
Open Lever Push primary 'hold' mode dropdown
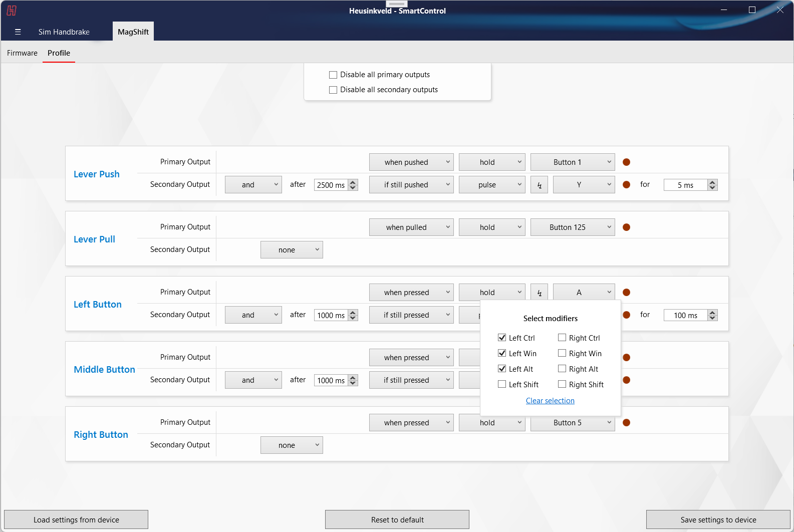pos(492,162)
